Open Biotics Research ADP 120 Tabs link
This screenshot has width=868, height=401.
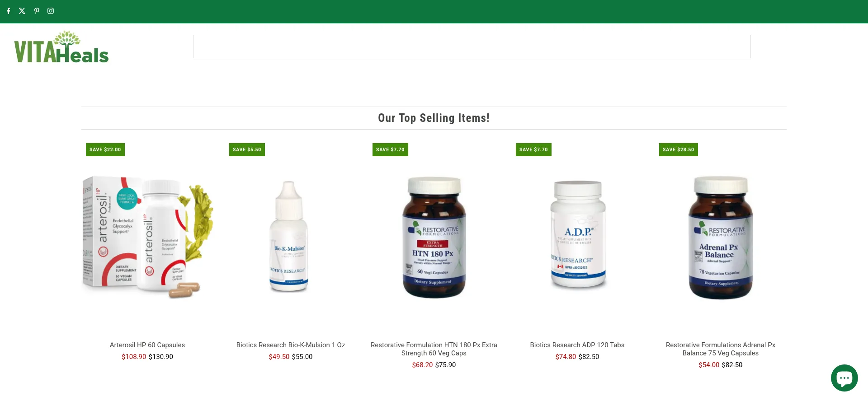tap(577, 345)
